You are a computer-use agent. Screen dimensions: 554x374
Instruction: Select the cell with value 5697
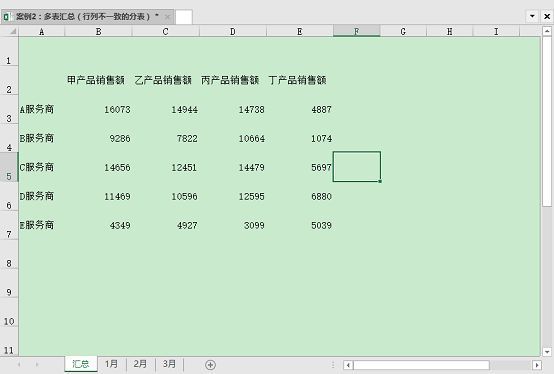(x=300, y=167)
